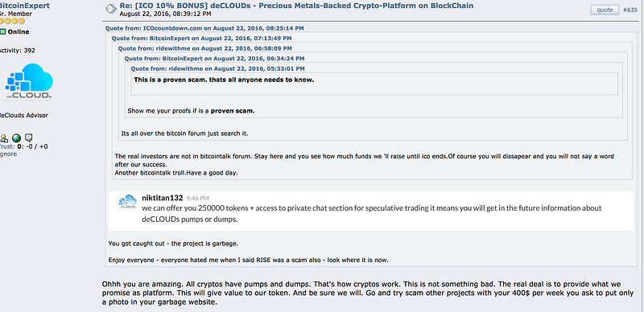Click niktitan132's small deCLOUDs chat avatar
The image size is (644, 312).
pyautogui.click(x=127, y=202)
